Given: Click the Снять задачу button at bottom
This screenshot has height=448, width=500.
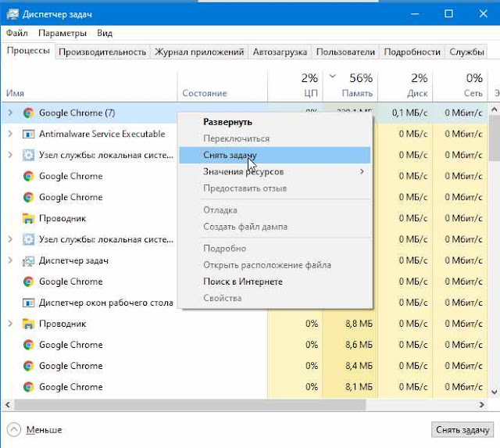Looking at the screenshot, I should [462, 430].
